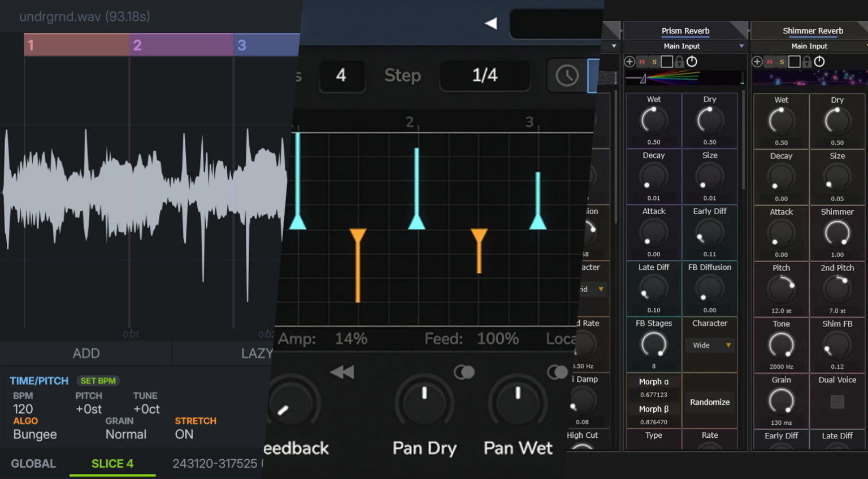Click the plus icon on Prism Reverb
Screen dimensions: 868x479
629,62
